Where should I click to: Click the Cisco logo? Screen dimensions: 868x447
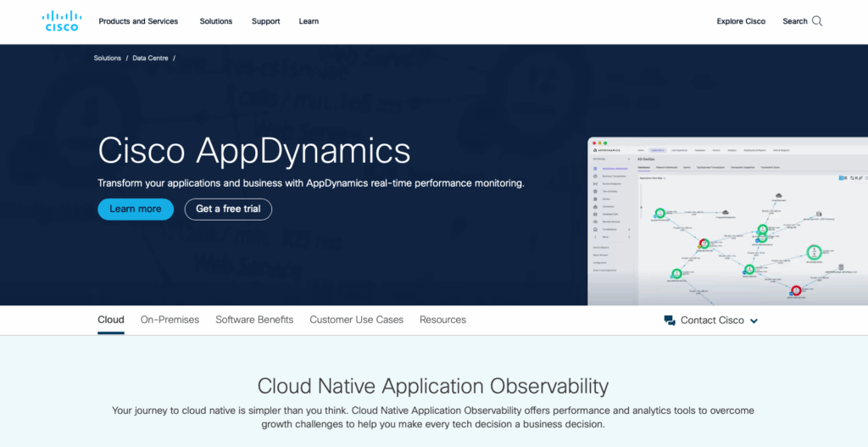tap(62, 21)
